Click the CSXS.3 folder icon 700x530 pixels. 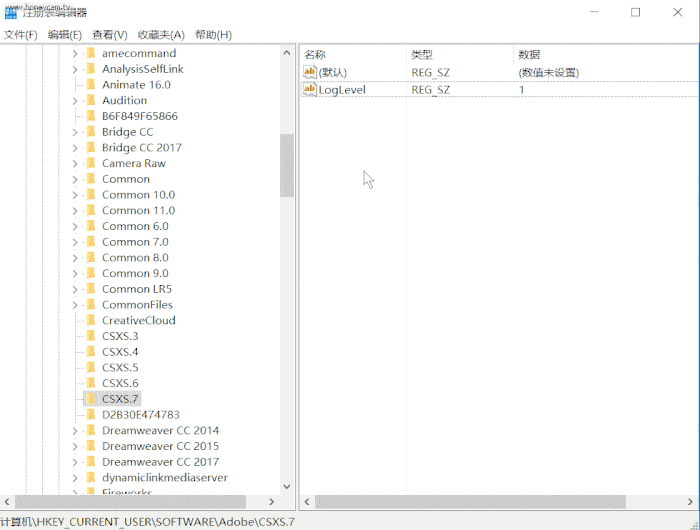91,336
